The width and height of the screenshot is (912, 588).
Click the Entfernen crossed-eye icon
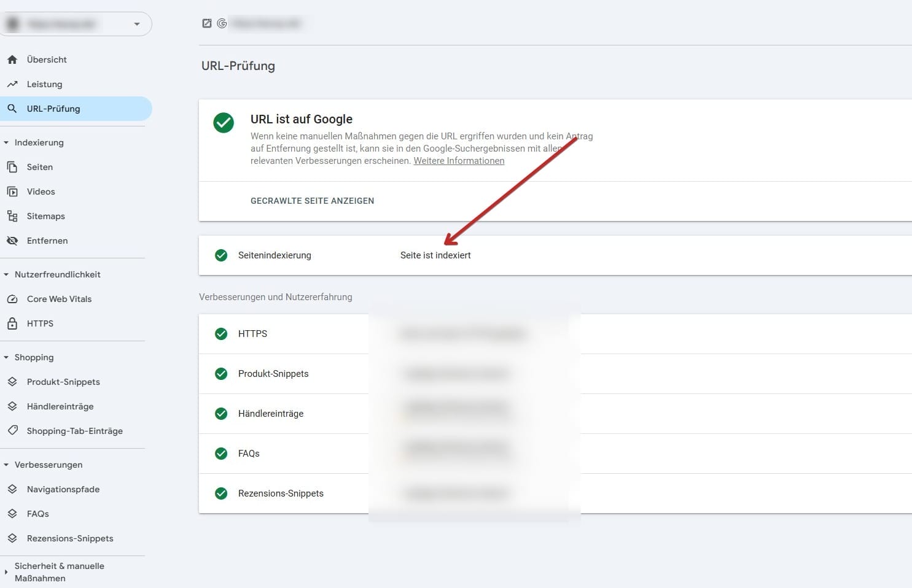click(x=12, y=241)
